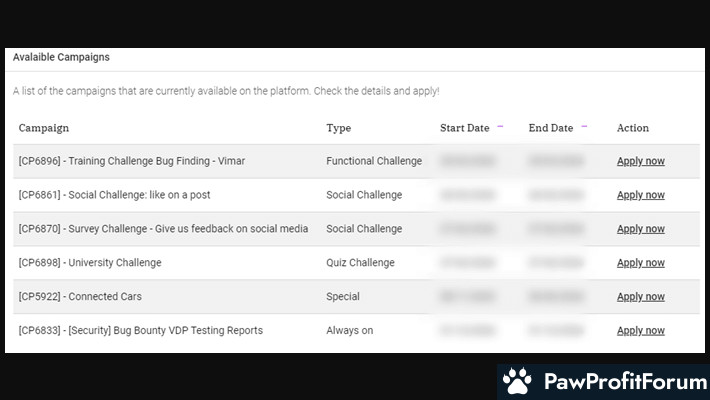Apply now to Training Challenge Bug Finding - Vimar
Viewport: 710px width, 400px height.
[640, 161]
